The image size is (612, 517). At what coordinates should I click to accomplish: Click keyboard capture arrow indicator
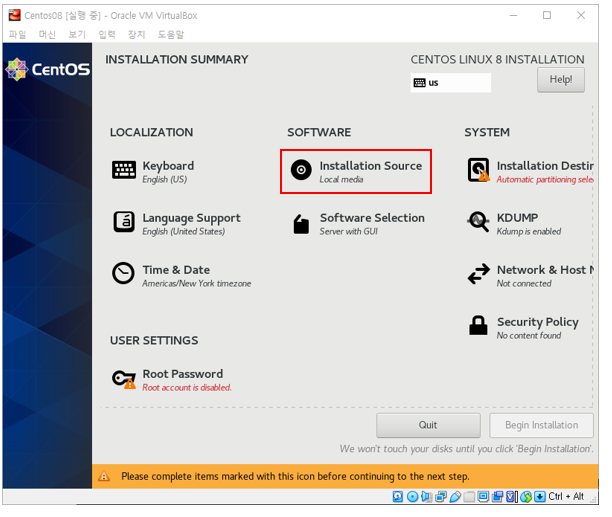(540, 496)
